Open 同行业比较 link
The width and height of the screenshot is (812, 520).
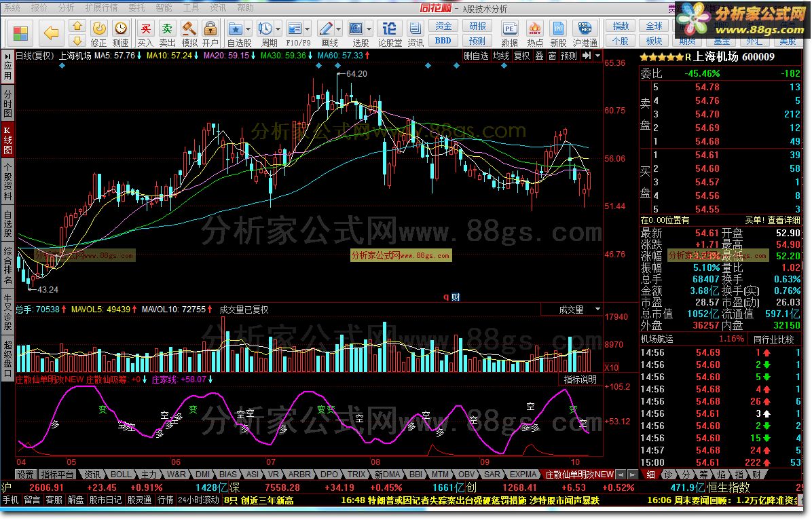click(774, 339)
